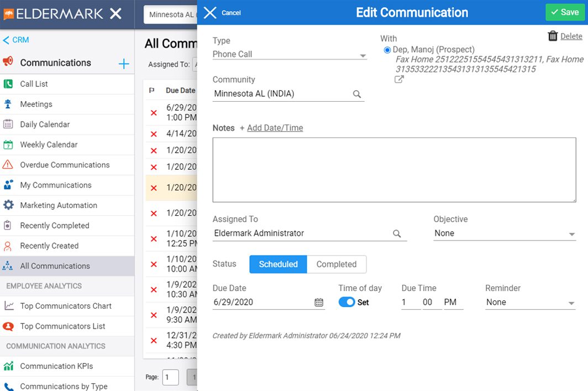The image size is (588, 391).
Task: Toggle the Time of day Set switch
Action: point(347,302)
